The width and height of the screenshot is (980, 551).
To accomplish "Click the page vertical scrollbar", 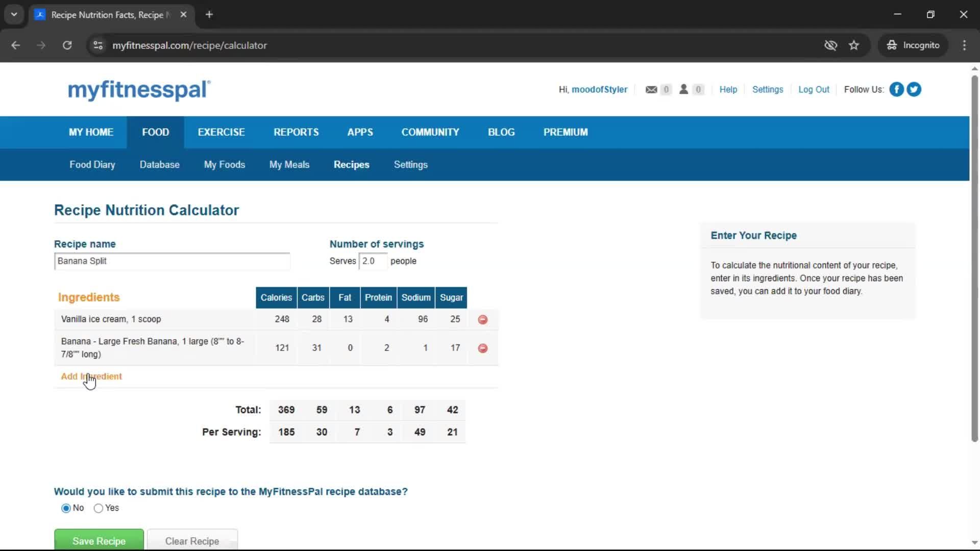I will pyautogui.click(x=974, y=258).
